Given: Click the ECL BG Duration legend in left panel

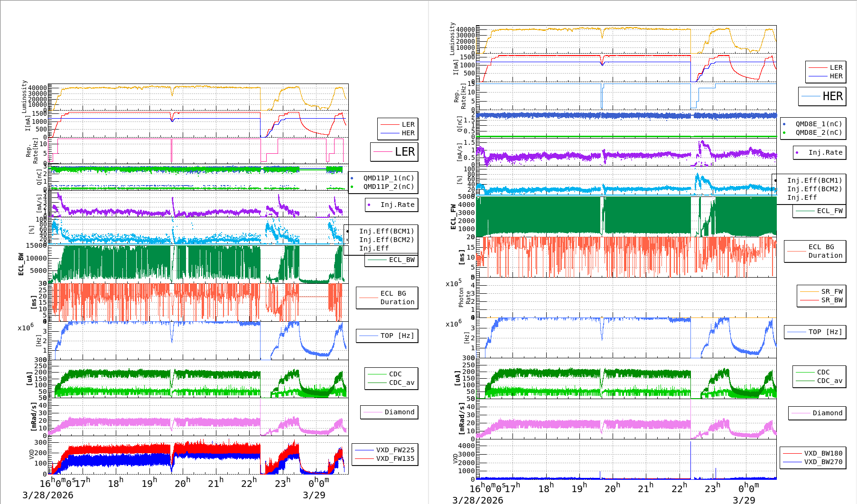Looking at the screenshot, I should click(387, 298).
